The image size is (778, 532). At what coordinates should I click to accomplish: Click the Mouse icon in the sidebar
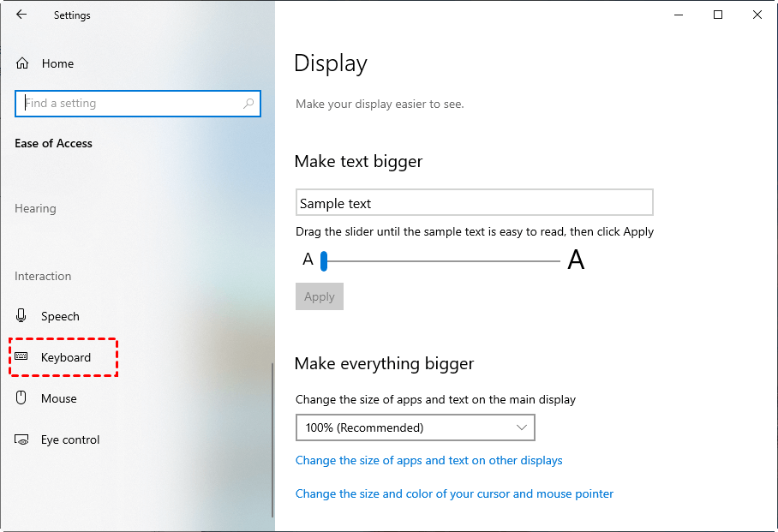point(21,398)
